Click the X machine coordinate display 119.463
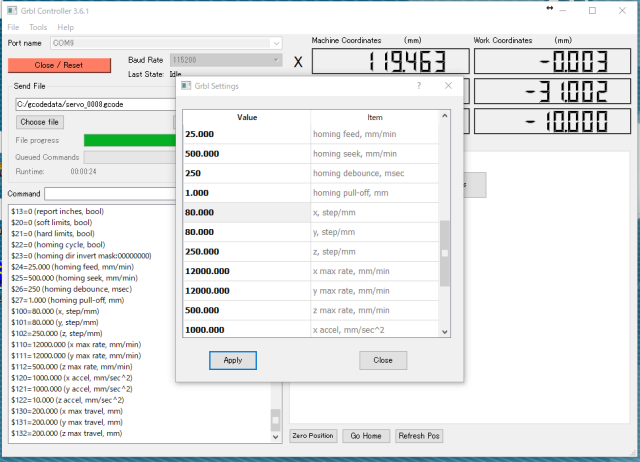This screenshot has width=640, height=462. pyautogui.click(x=391, y=61)
